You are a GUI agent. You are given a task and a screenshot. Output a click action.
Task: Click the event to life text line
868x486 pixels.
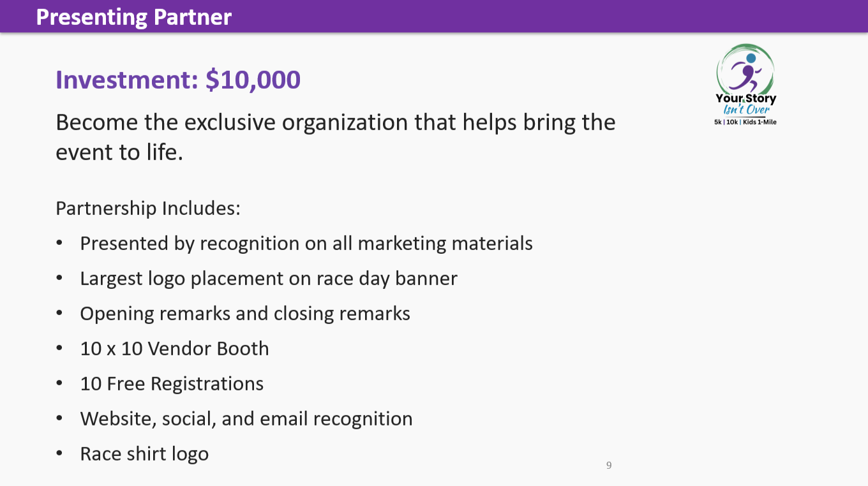point(119,153)
